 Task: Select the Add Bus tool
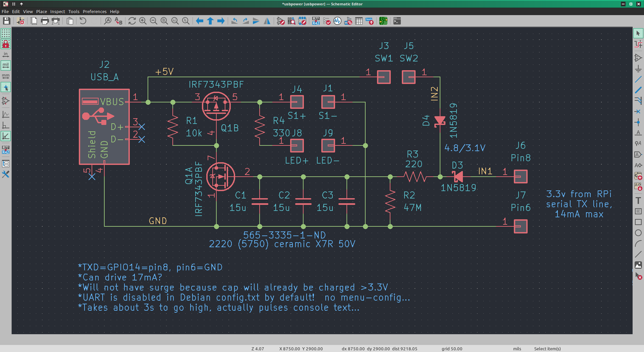(x=638, y=90)
